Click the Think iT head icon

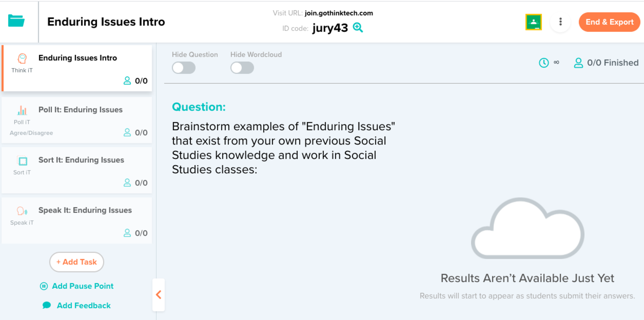click(22, 59)
